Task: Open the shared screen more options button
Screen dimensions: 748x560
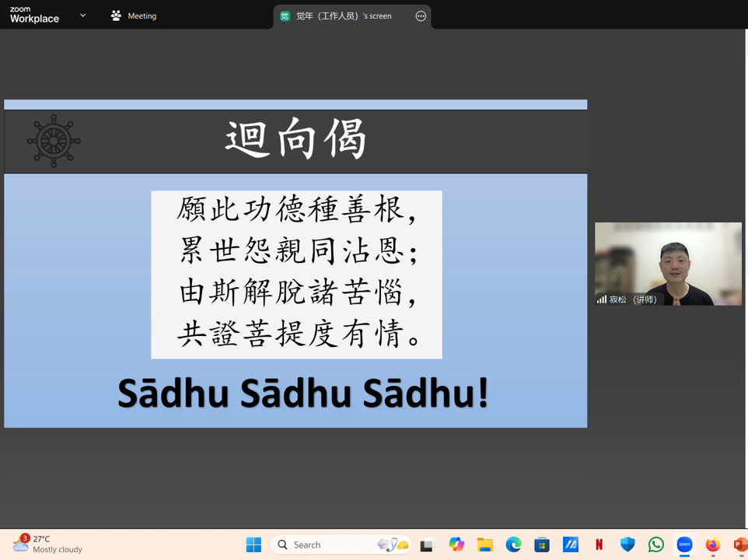Action: pyautogui.click(x=421, y=16)
